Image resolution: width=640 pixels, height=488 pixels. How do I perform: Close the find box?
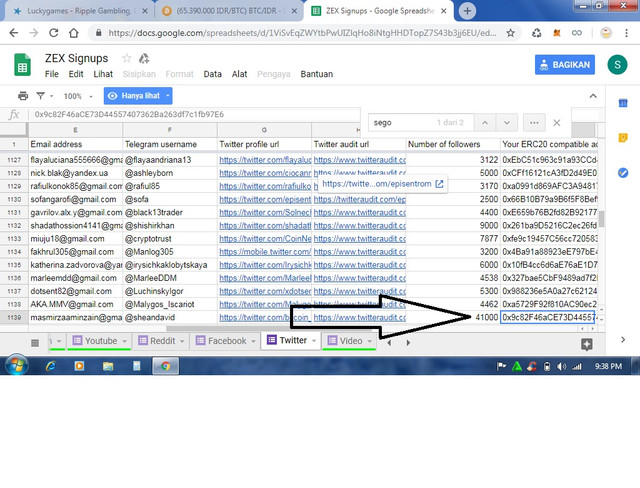pyautogui.click(x=556, y=123)
